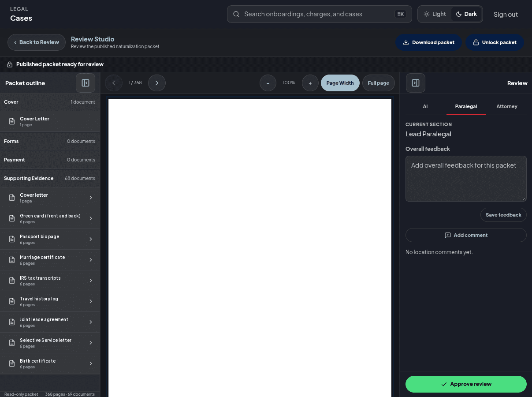Click the 68 documents count
Image resolution: width=532 pixels, height=397 pixels.
[x=80, y=178]
